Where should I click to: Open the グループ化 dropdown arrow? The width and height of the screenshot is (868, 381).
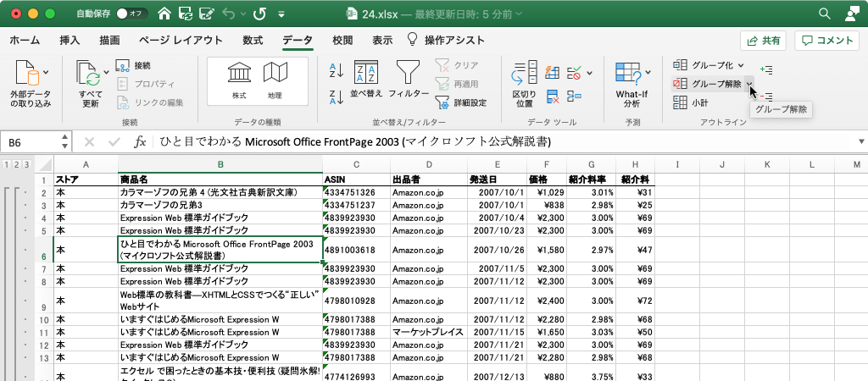(x=741, y=66)
